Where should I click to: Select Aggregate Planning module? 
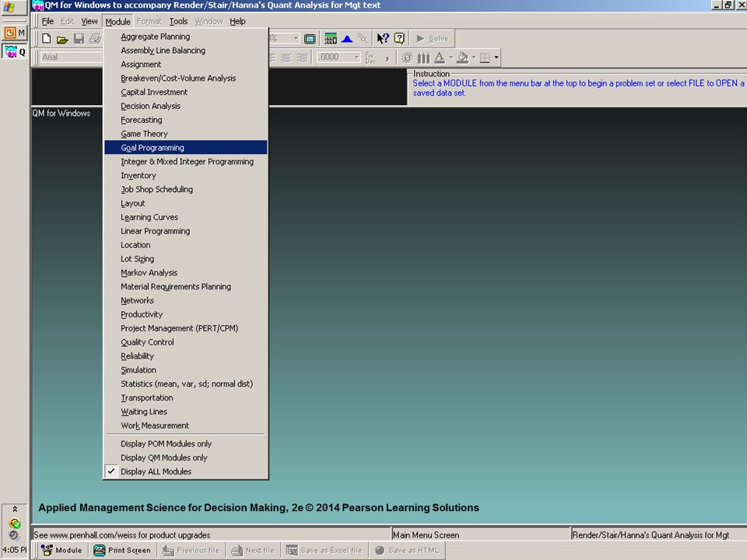coord(186,37)
